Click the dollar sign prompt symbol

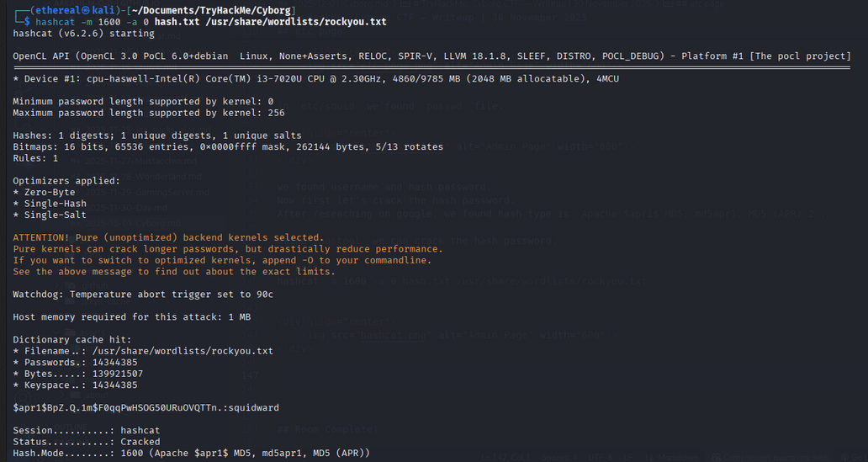[x=27, y=21]
